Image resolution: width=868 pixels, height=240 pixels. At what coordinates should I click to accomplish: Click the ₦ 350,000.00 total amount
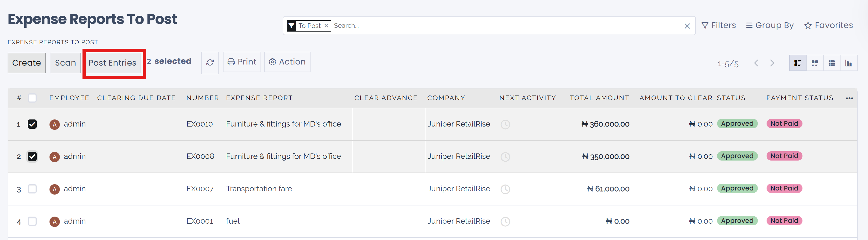[x=606, y=157]
